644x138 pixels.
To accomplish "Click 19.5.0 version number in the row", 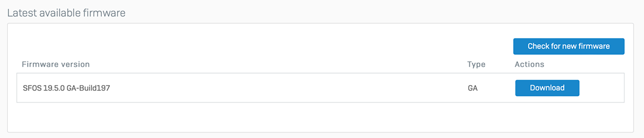I will [54, 88].
